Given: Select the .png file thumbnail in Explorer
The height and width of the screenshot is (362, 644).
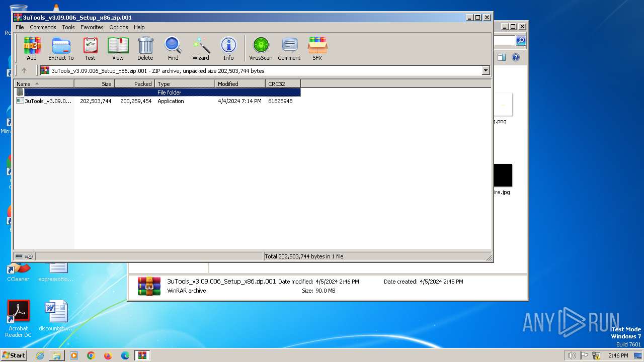Looking at the screenshot, I should point(503,105).
